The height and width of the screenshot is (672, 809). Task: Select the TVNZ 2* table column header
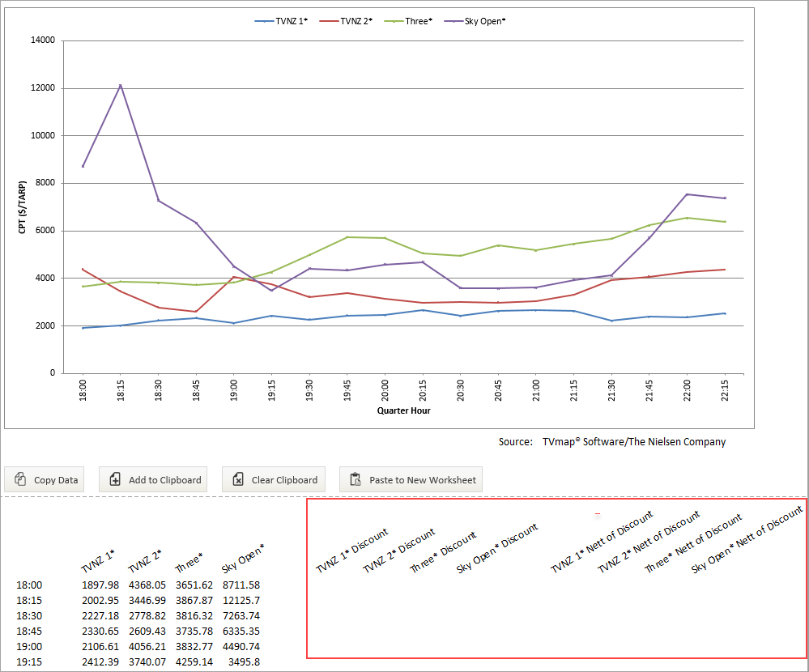click(x=145, y=562)
